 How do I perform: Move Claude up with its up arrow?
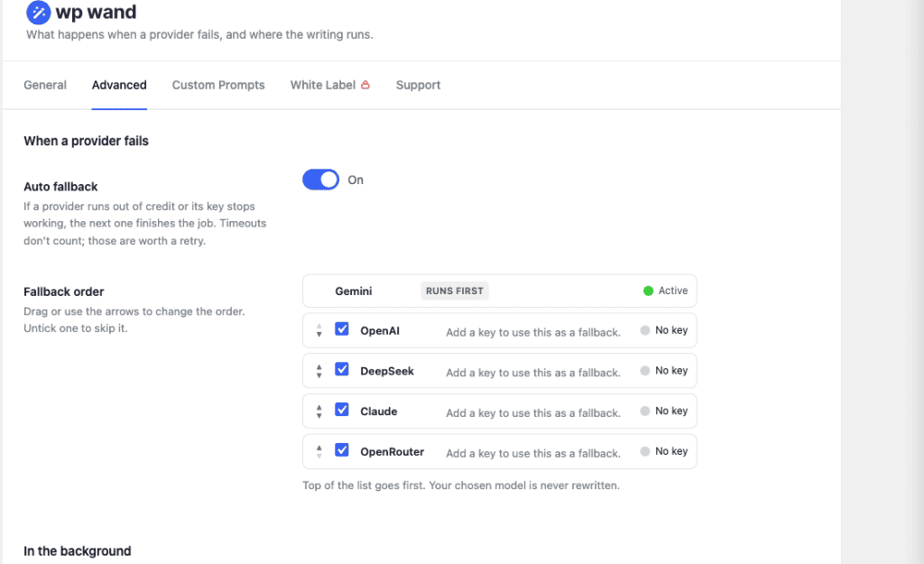[x=319, y=407]
